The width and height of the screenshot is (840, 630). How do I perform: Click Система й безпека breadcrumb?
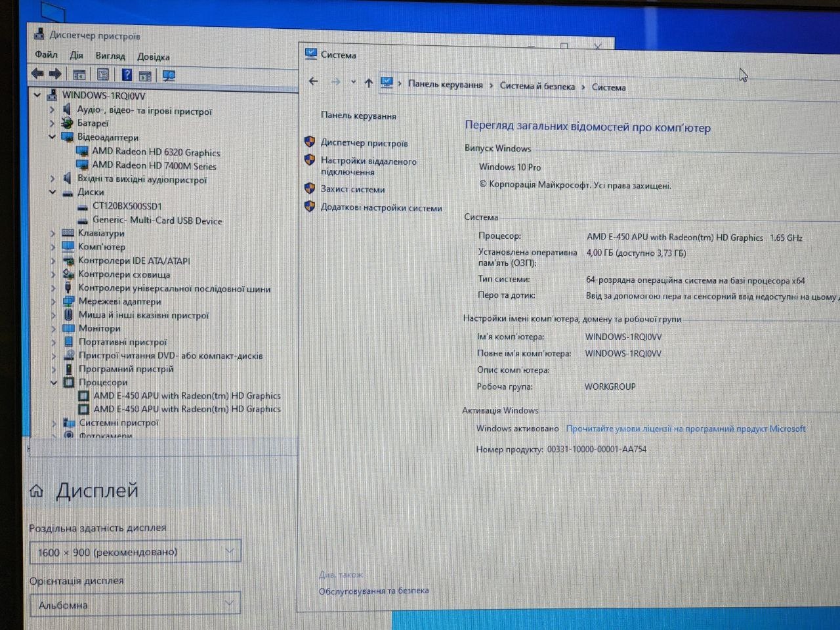tap(537, 86)
